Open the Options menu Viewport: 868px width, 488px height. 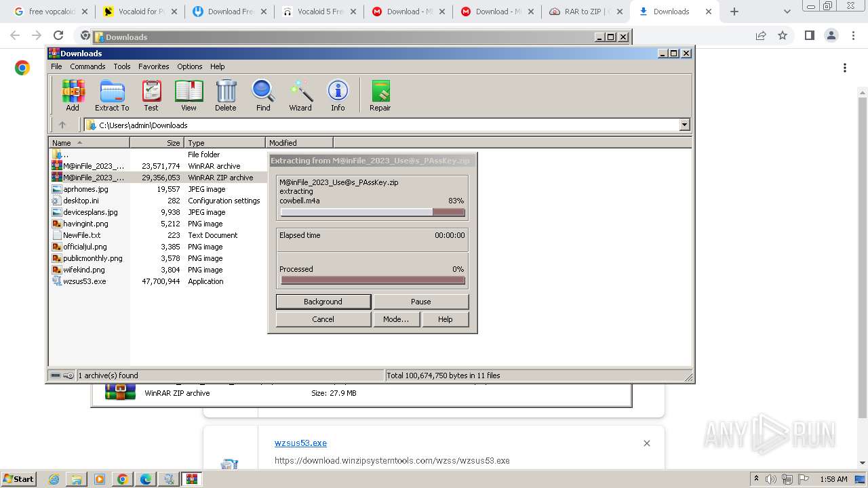[x=190, y=66]
